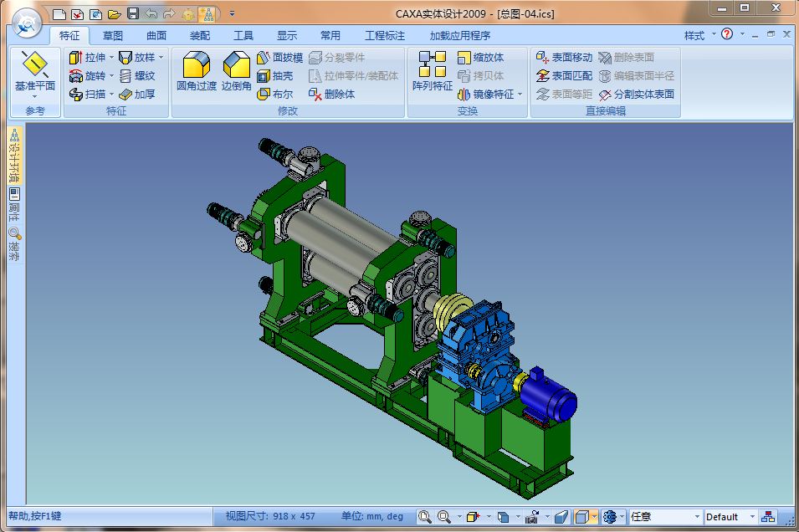Image resolution: width=799 pixels, height=532 pixels.
Task: Click the 抽壳 shell tool
Action: click(274, 76)
